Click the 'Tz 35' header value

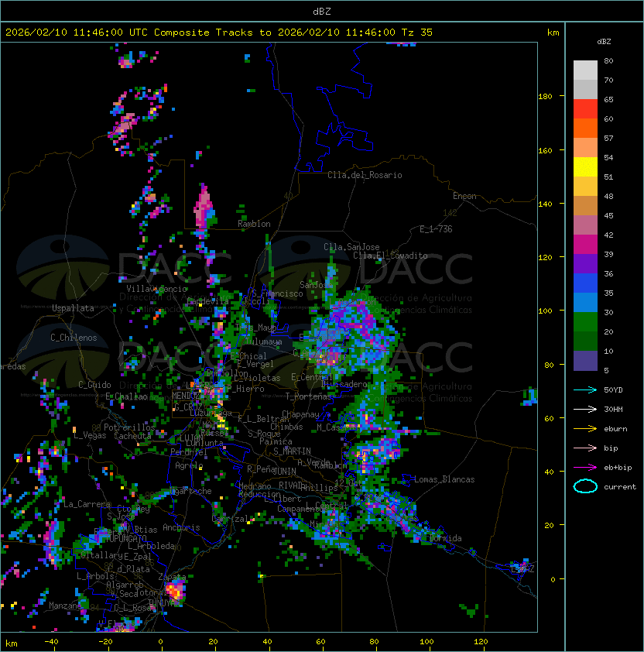coord(417,33)
